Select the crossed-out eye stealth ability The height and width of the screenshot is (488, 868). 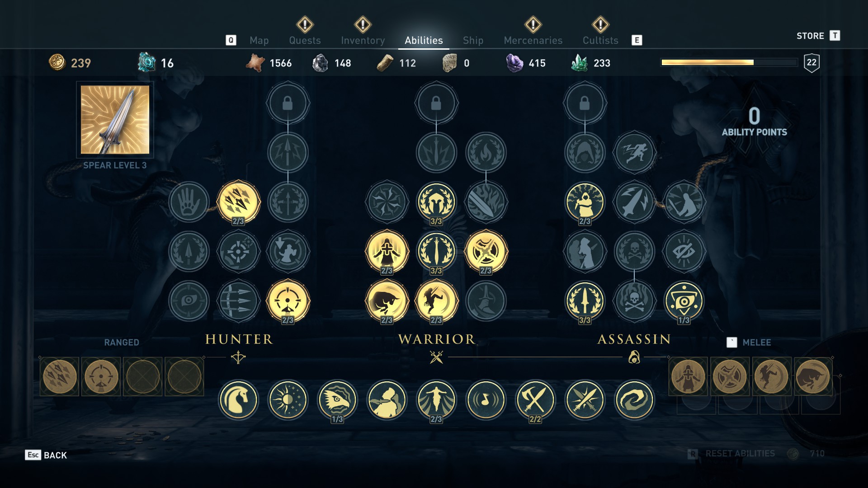[x=684, y=251]
